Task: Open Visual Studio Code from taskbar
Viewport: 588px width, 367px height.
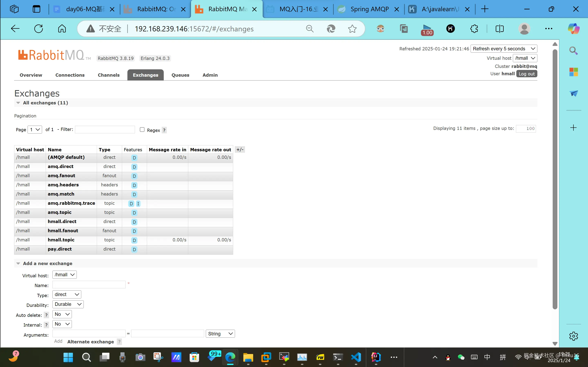Action: tap(356, 357)
